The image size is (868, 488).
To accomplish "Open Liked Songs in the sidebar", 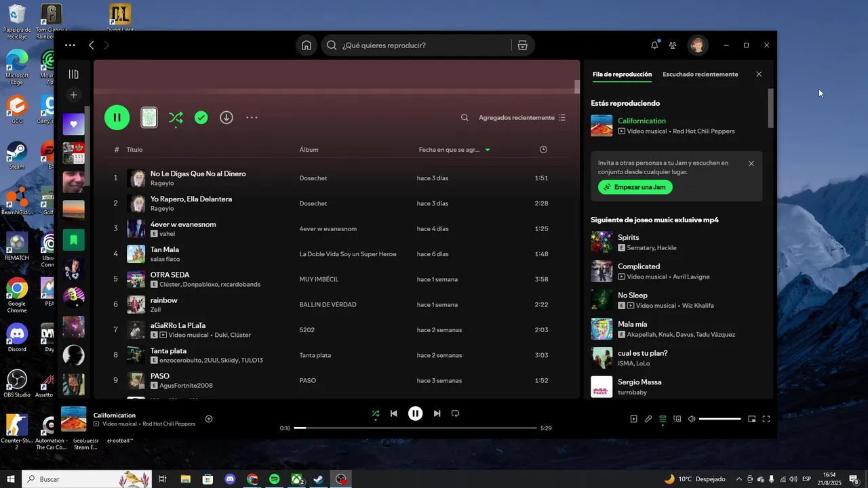I will (x=74, y=125).
